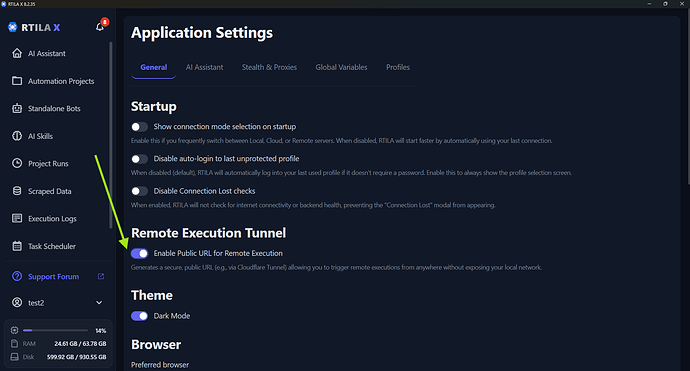This screenshot has height=371, width=690.
Task: Click the Remote Execution Tunnel heading
Action: (209, 233)
